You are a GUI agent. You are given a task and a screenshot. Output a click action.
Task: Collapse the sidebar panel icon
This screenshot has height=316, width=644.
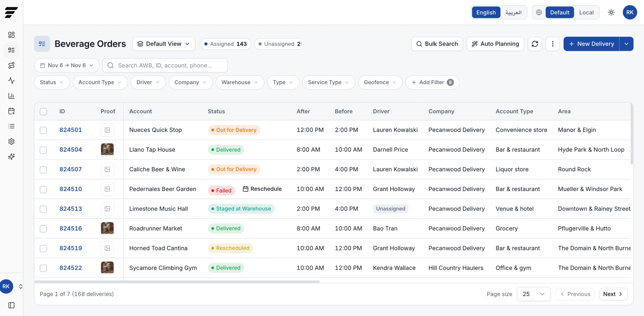pyautogui.click(x=12, y=305)
